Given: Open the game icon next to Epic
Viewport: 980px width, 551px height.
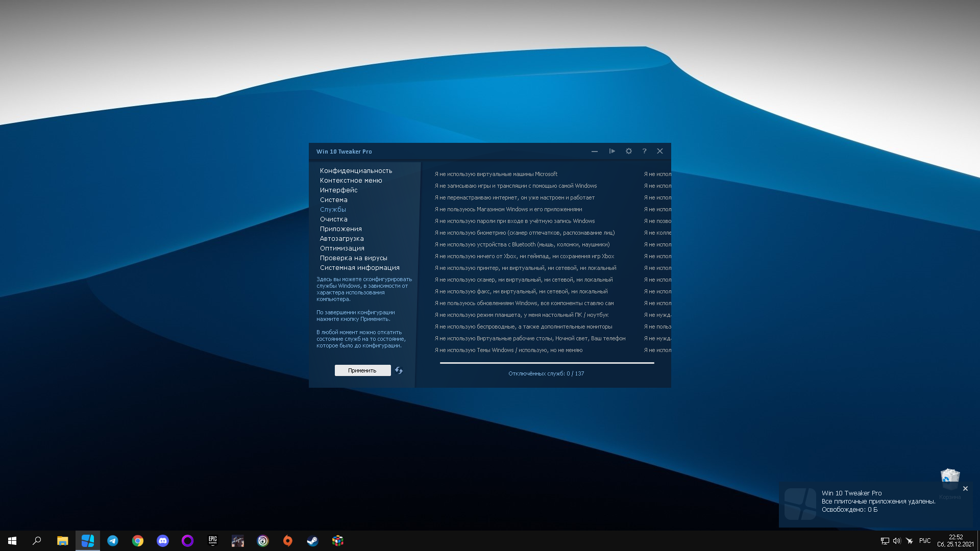Looking at the screenshot, I should click(x=238, y=541).
